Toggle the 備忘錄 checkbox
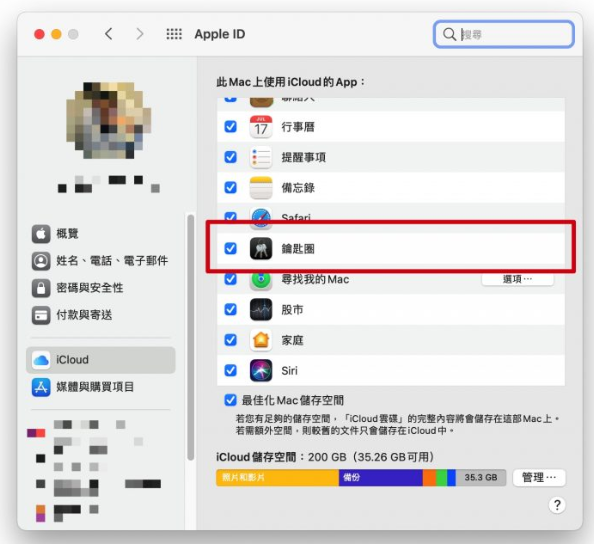Image resolution: width=594 pixels, height=544 pixels. (230, 188)
